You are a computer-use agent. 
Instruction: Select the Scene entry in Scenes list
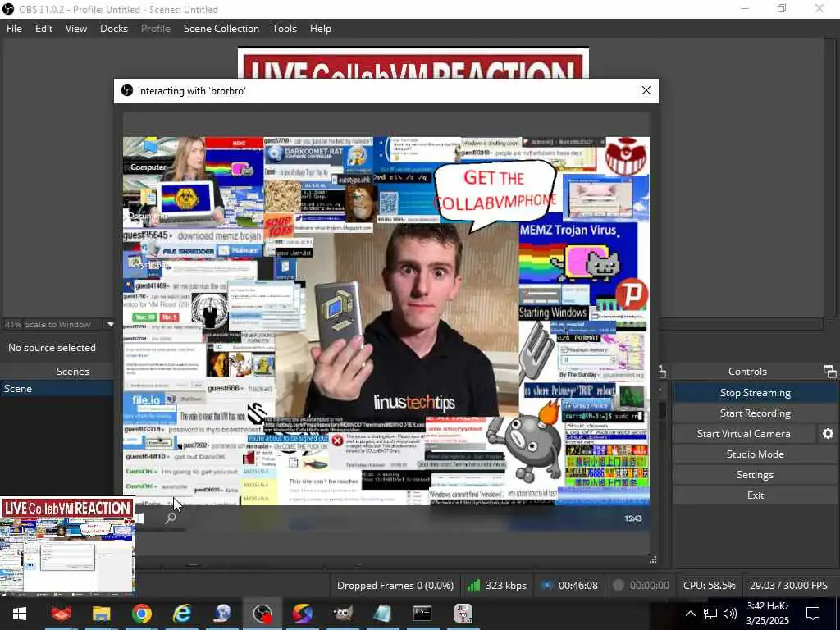pos(57,388)
